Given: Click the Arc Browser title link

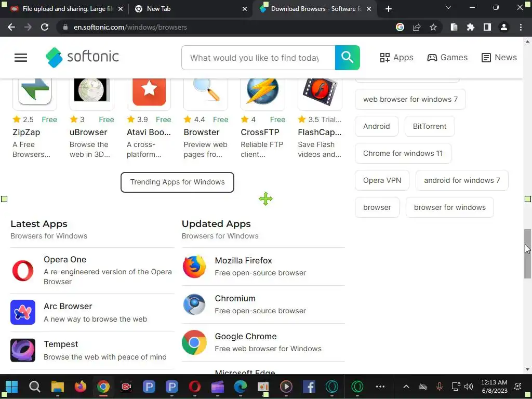Looking at the screenshot, I should 68,306.
